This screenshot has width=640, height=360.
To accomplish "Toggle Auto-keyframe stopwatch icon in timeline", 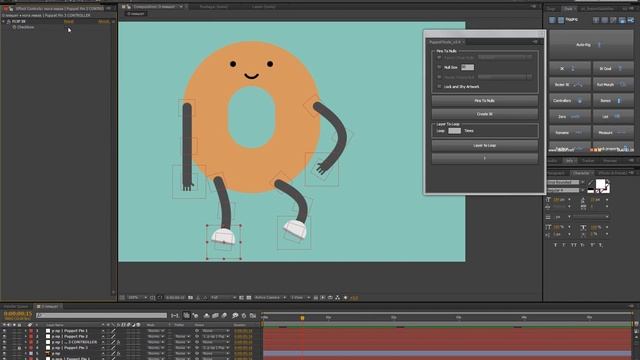I will click(x=244, y=316).
